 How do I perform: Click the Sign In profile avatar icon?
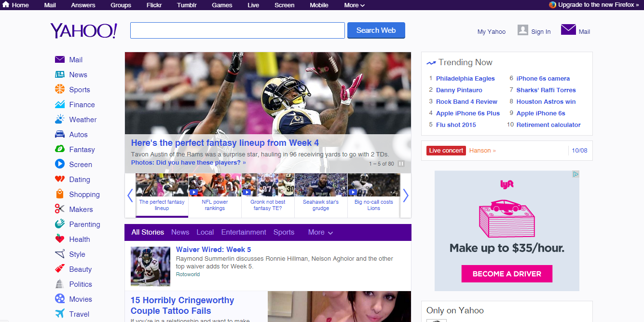point(523,30)
